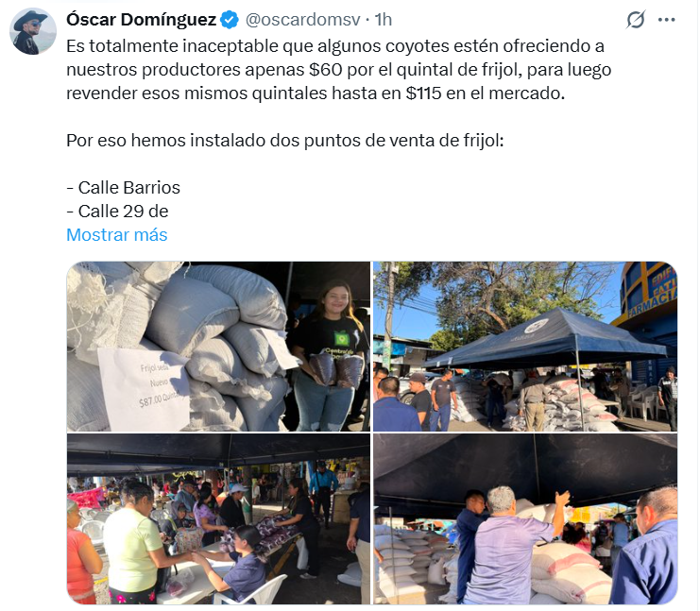This screenshot has width=700, height=611.
Task: Open the @oscardomsv handle link
Action: click(302, 20)
